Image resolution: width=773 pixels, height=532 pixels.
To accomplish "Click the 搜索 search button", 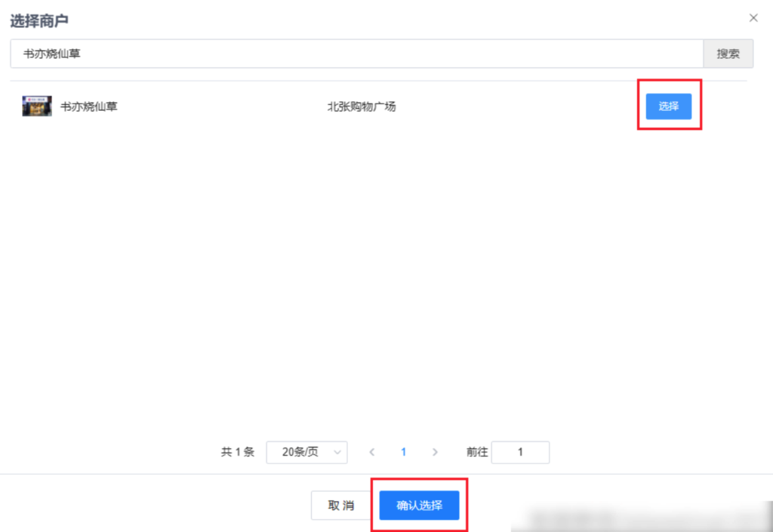I will click(727, 54).
